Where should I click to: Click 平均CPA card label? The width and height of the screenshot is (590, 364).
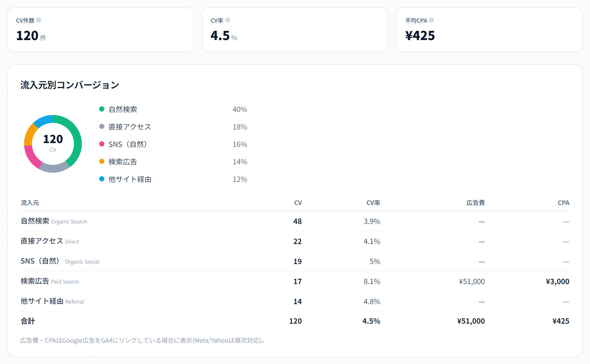click(416, 20)
